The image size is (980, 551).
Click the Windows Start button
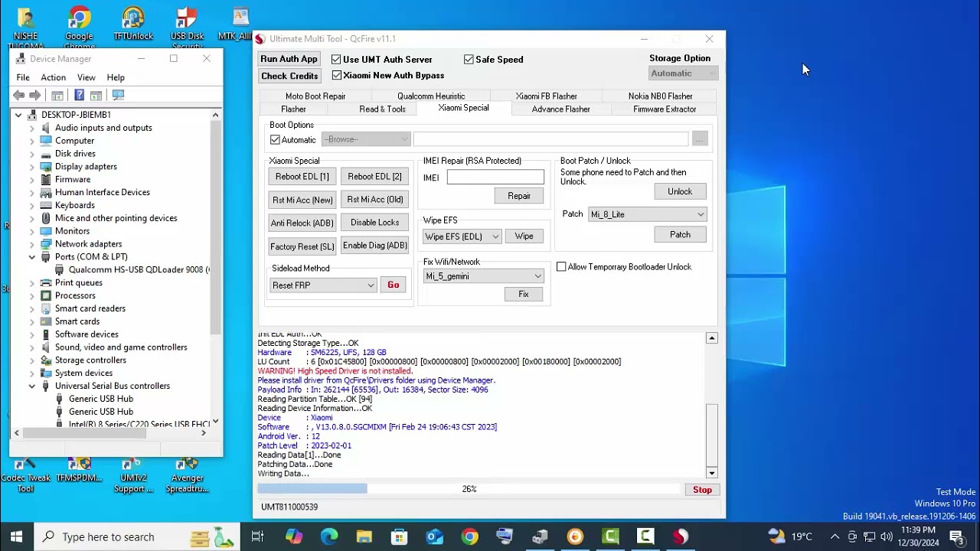pos(16,536)
